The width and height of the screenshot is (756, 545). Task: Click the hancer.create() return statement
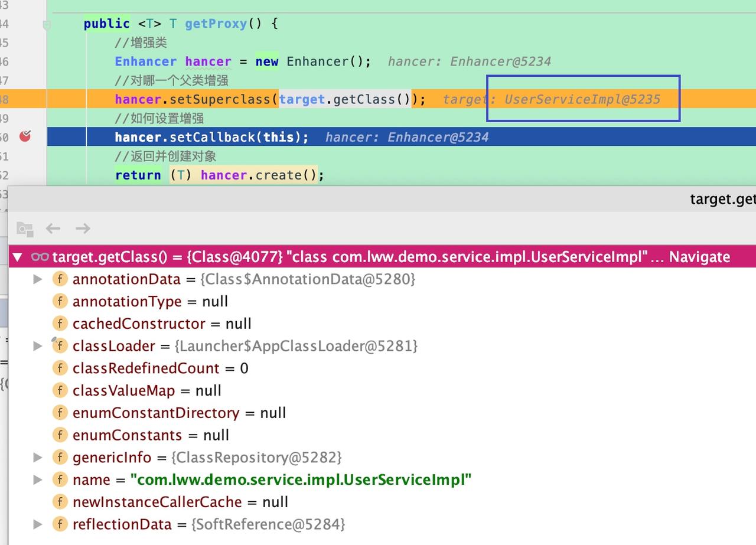pyautogui.click(x=220, y=175)
